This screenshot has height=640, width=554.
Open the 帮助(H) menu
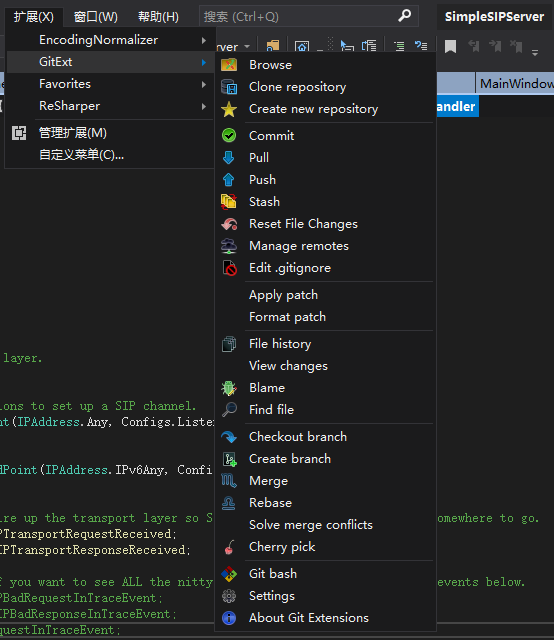(x=158, y=17)
